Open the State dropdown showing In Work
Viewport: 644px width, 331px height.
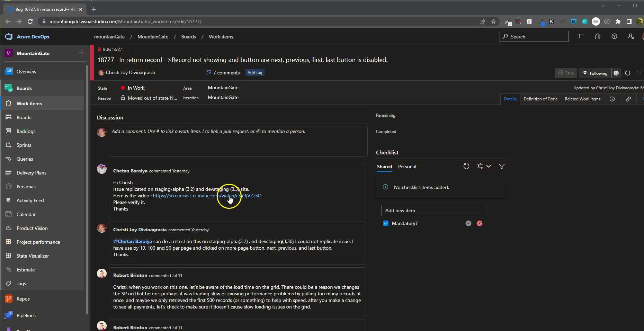click(x=136, y=88)
